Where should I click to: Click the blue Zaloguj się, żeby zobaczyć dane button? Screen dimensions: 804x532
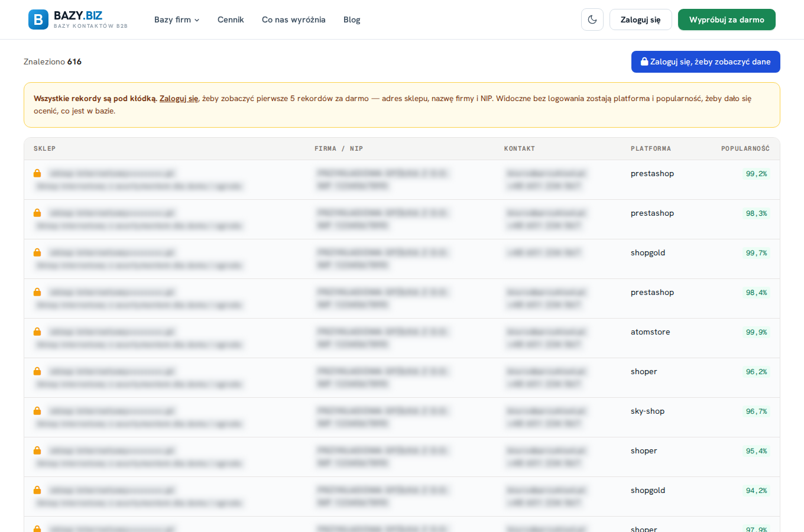tap(706, 61)
